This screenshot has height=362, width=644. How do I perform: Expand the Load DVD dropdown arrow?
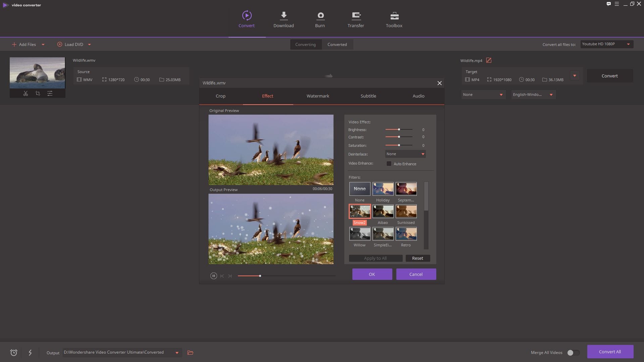89,44
